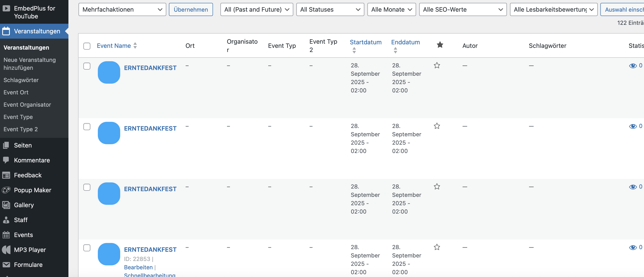Click the Autor column header
This screenshot has height=277, width=644.
tap(470, 45)
